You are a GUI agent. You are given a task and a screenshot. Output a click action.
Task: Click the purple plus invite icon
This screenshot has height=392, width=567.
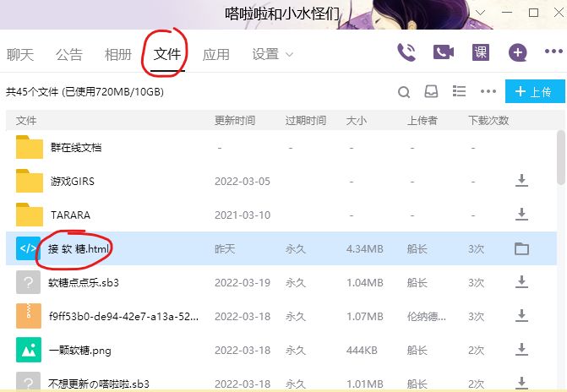pos(517,52)
